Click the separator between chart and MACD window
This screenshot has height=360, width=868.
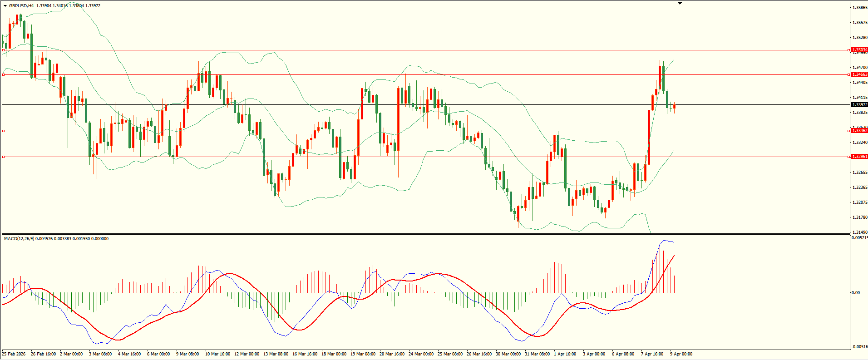click(x=425, y=234)
